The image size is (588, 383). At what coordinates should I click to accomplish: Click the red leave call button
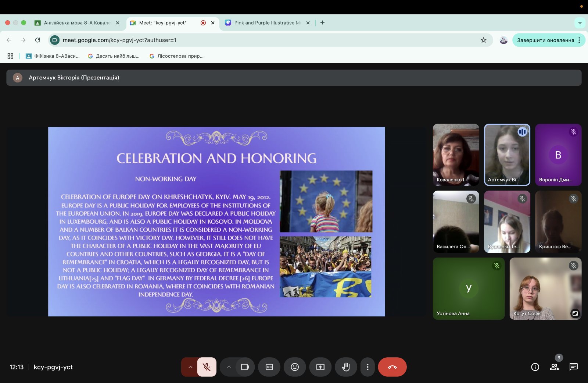click(x=392, y=367)
